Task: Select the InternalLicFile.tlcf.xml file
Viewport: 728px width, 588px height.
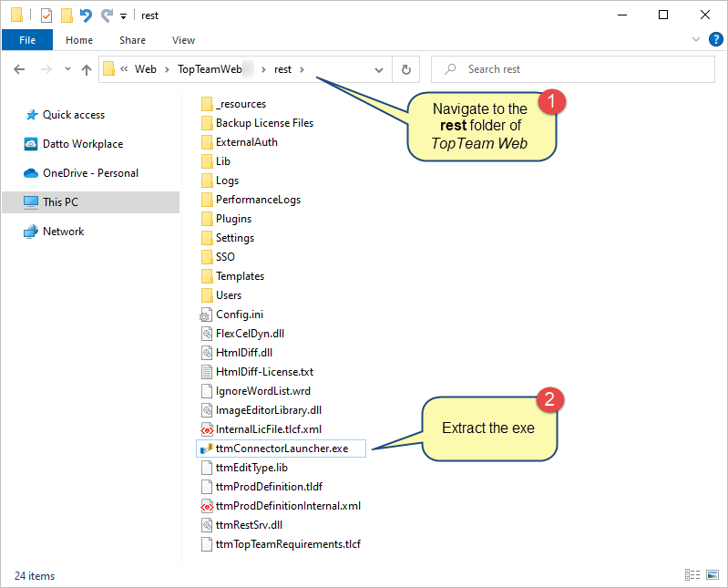Action: (x=261, y=429)
